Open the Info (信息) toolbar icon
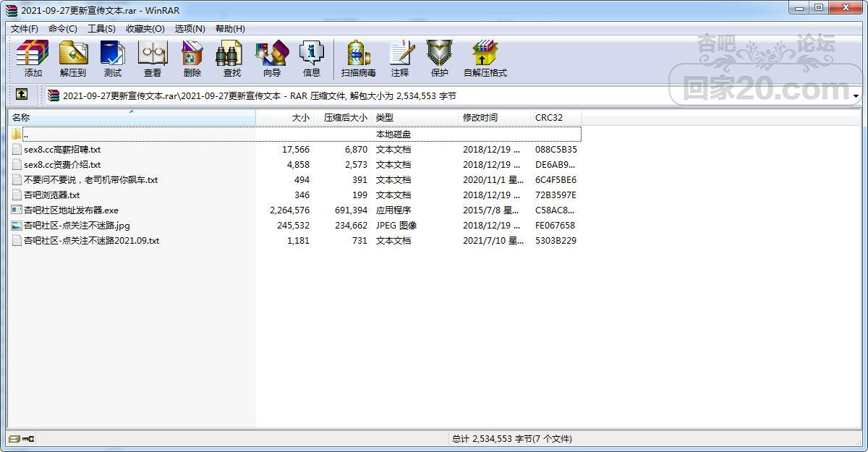 pyautogui.click(x=312, y=53)
